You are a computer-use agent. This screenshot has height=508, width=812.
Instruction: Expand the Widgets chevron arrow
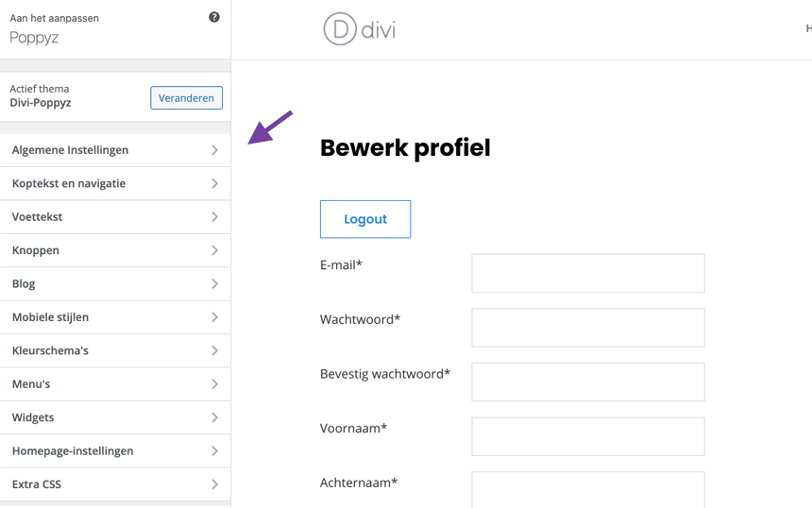click(x=214, y=417)
